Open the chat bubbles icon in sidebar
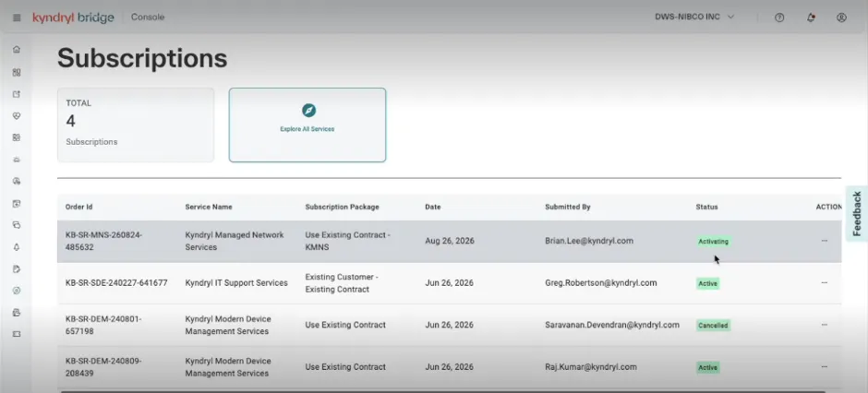 [x=17, y=225]
